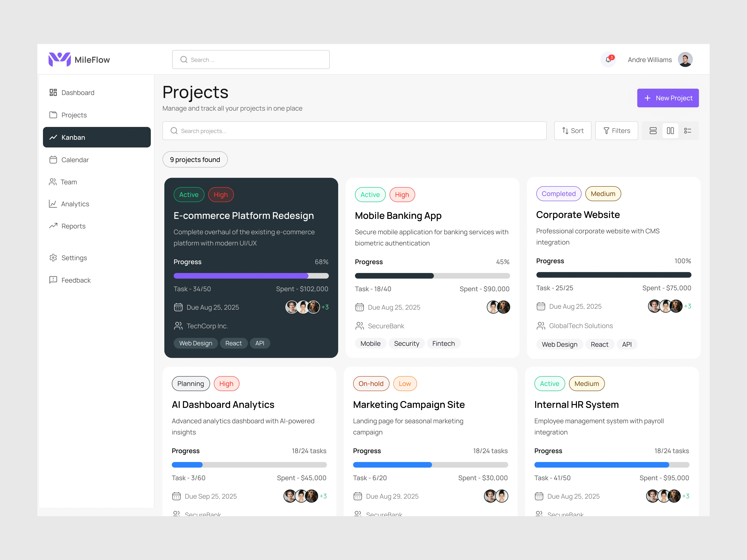Screen dimensions: 747x560
Task: Click the MileFlow logo icon
Action: 59,59
